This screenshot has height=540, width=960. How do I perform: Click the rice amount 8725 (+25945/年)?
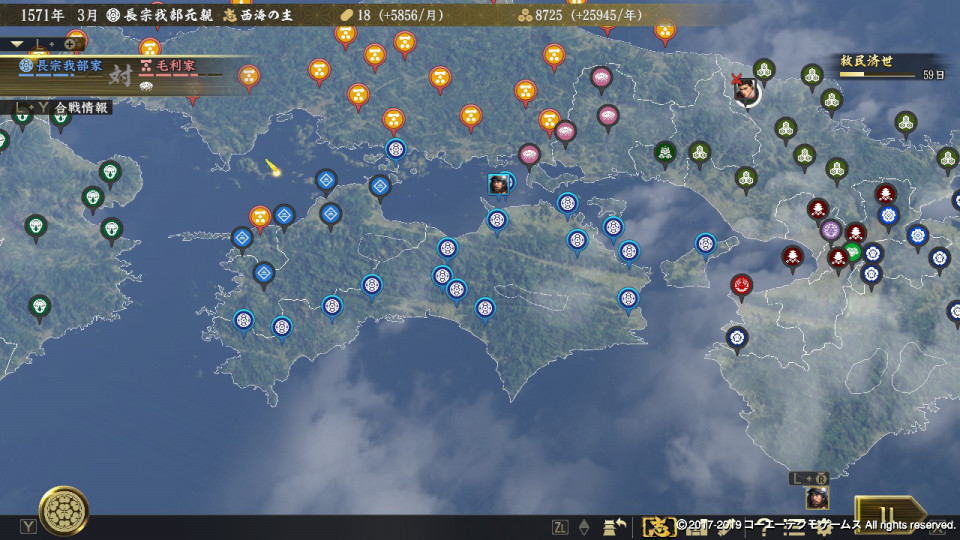[x=580, y=15]
